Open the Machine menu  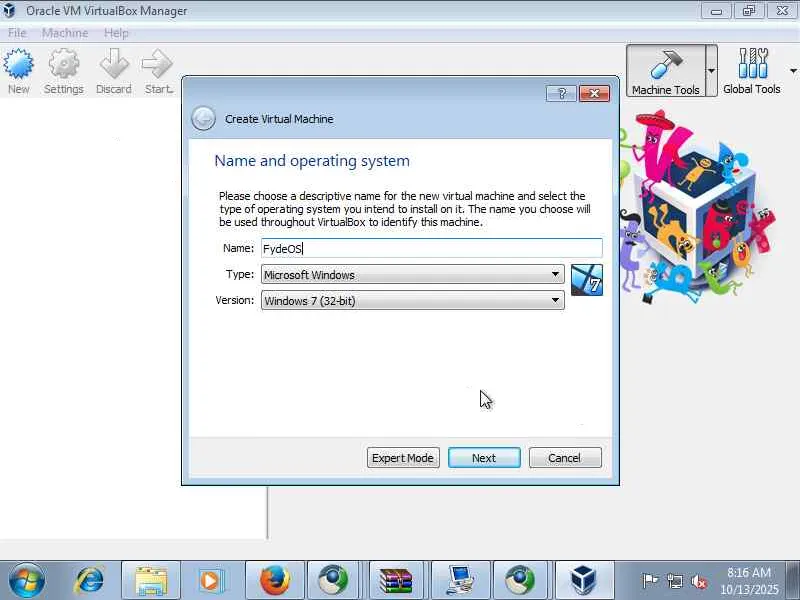click(x=65, y=33)
